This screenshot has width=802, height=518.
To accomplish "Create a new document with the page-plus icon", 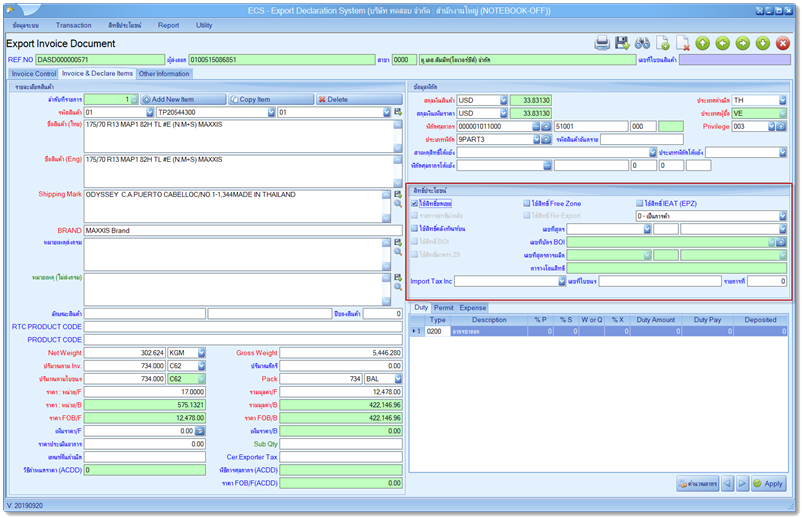I will coord(663,43).
